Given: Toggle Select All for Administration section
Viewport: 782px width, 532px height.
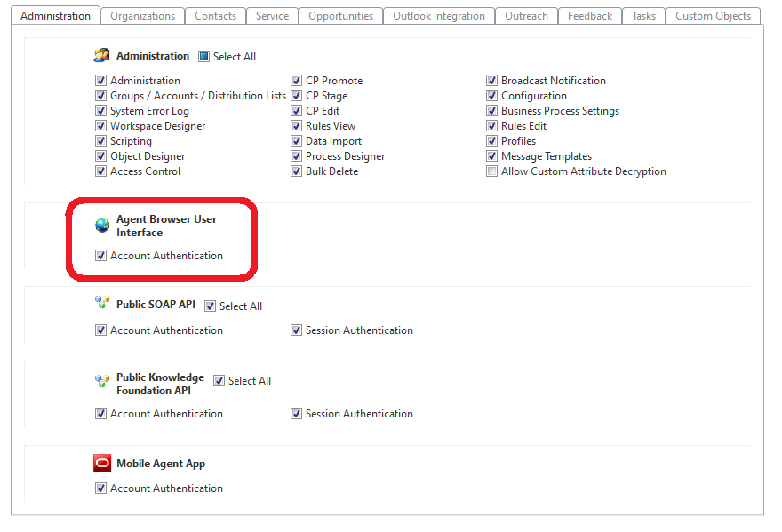Looking at the screenshot, I should tap(204, 56).
